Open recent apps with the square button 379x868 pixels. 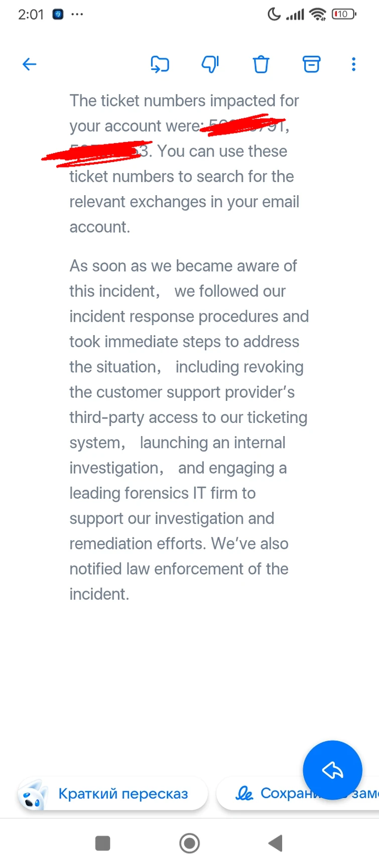pos(102,843)
